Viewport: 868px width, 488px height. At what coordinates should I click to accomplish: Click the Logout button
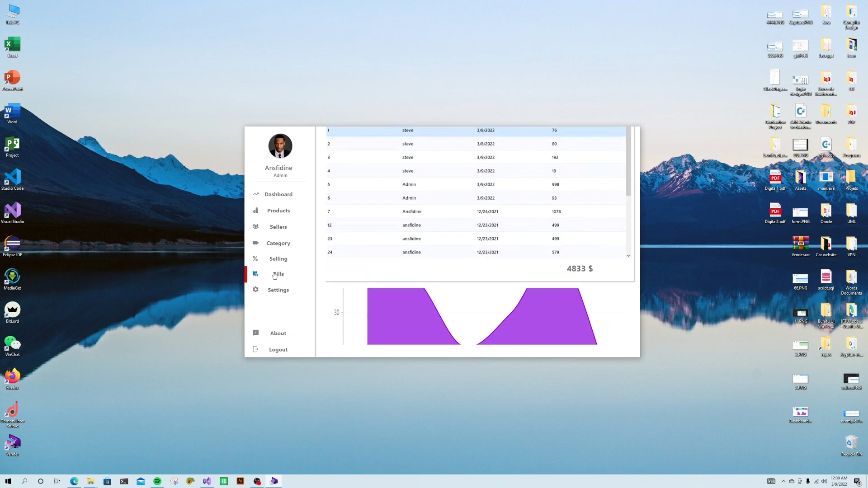pyautogui.click(x=278, y=349)
